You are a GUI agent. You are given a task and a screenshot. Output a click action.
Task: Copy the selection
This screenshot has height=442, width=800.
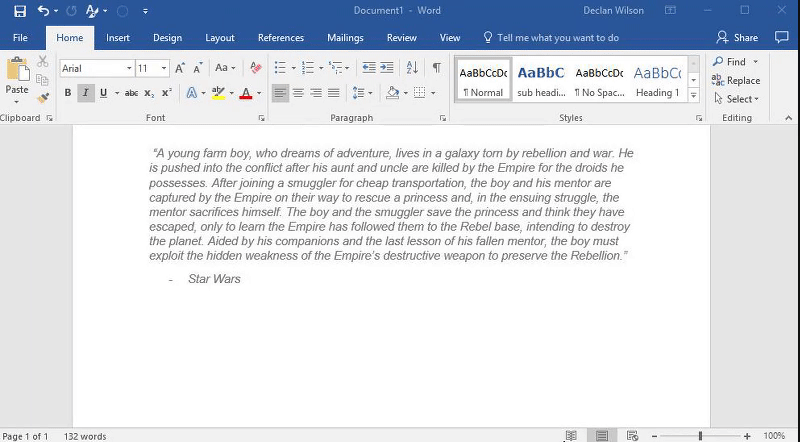point(43,80)
